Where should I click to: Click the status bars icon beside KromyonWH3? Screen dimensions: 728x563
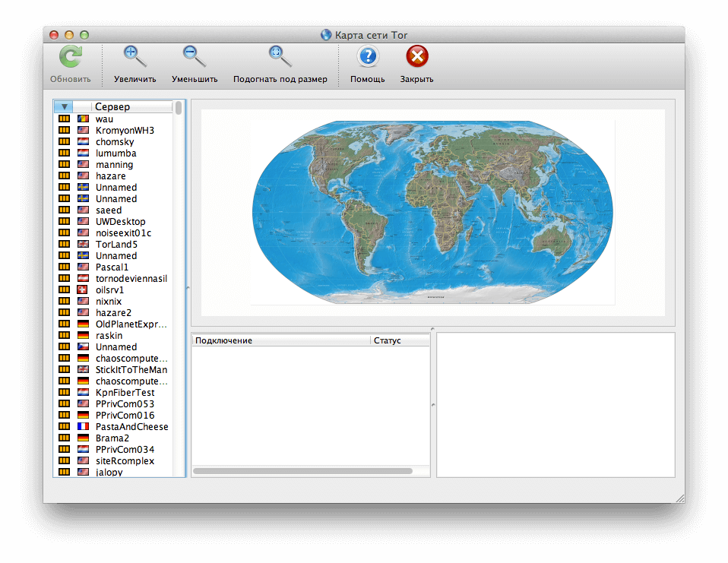pos(64,130)
